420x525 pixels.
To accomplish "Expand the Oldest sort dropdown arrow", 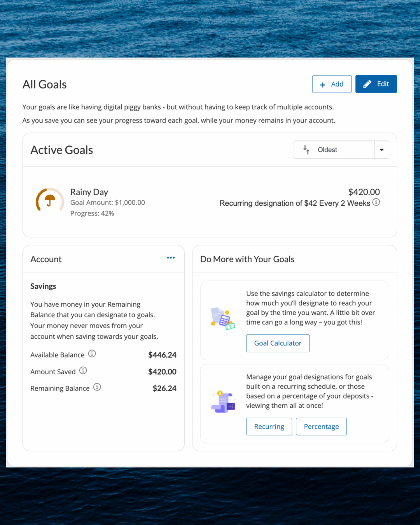I will (x=381, y=150).
